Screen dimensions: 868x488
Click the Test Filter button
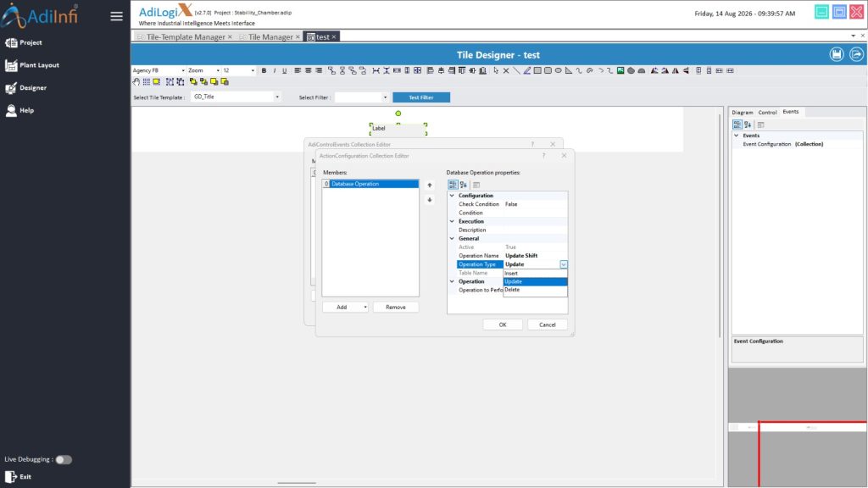421,97
